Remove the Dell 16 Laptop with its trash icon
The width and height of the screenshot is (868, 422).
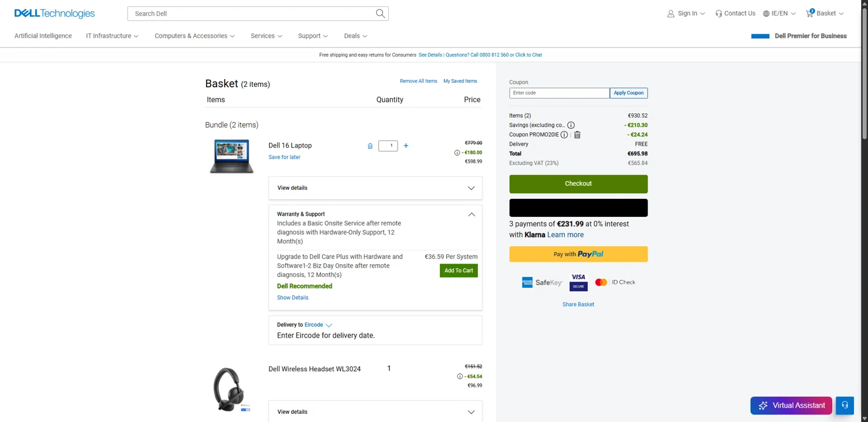pos(370,146)
